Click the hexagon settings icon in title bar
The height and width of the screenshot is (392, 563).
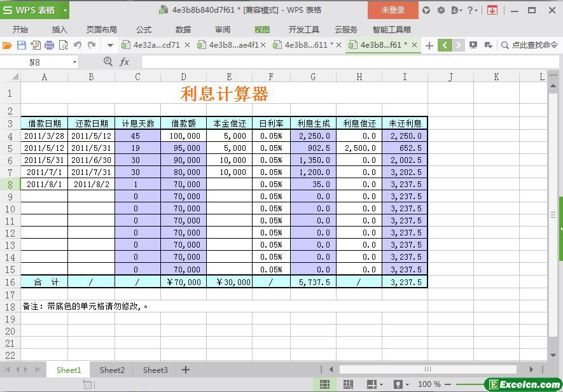[441, 10]
